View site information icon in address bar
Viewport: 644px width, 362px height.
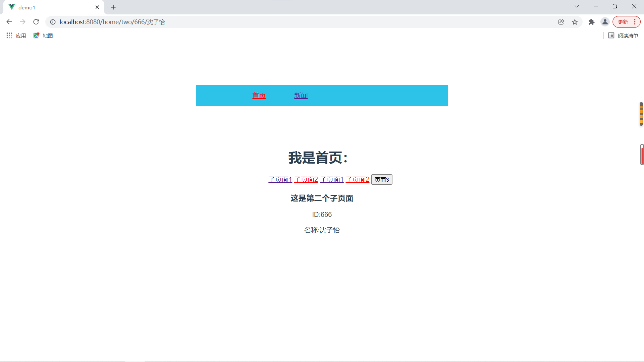53,22
